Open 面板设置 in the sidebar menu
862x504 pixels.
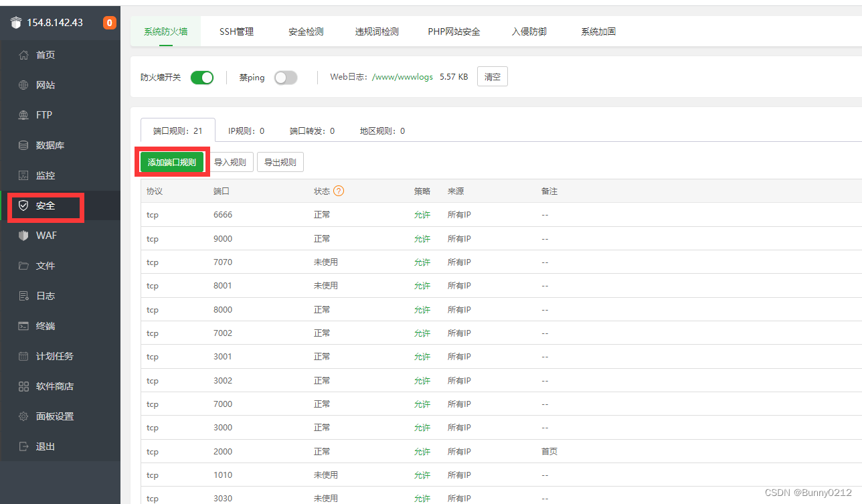pos(55,416)
